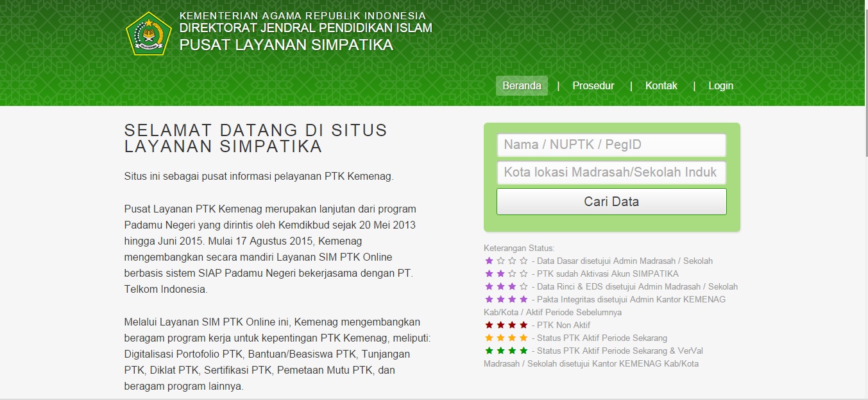Viewport: 868px width, 400px height.
Task: Open the Prosedur menu item
Action: tap(593, 85)
